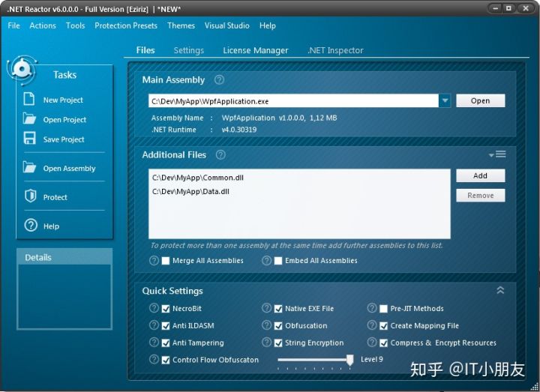Click the Open button for Main Assembly

click(x=481, y=100)
